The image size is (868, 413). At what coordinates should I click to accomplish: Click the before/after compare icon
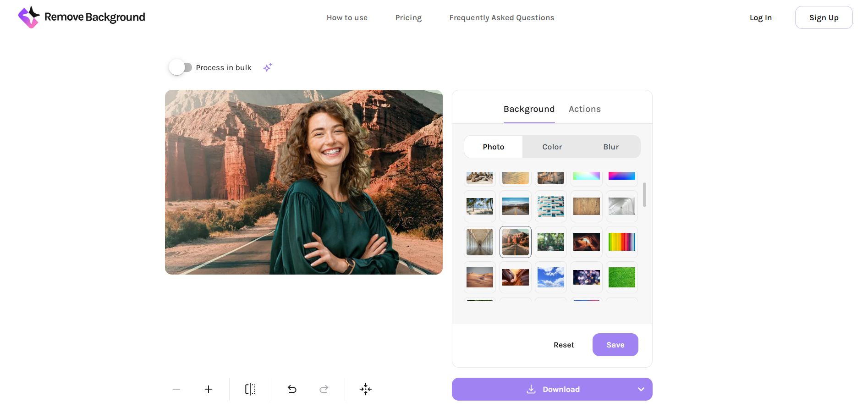pyautogui.click(x=250, y=389)
